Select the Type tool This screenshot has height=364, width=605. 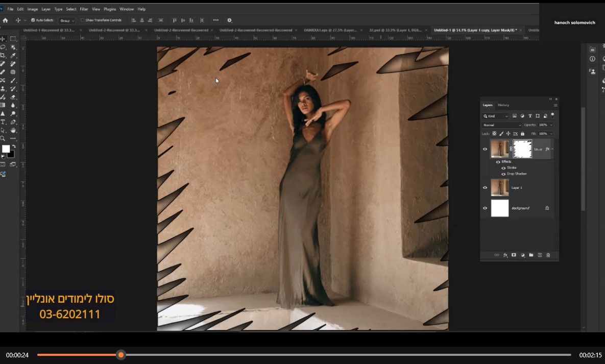[x=3, y=122]
